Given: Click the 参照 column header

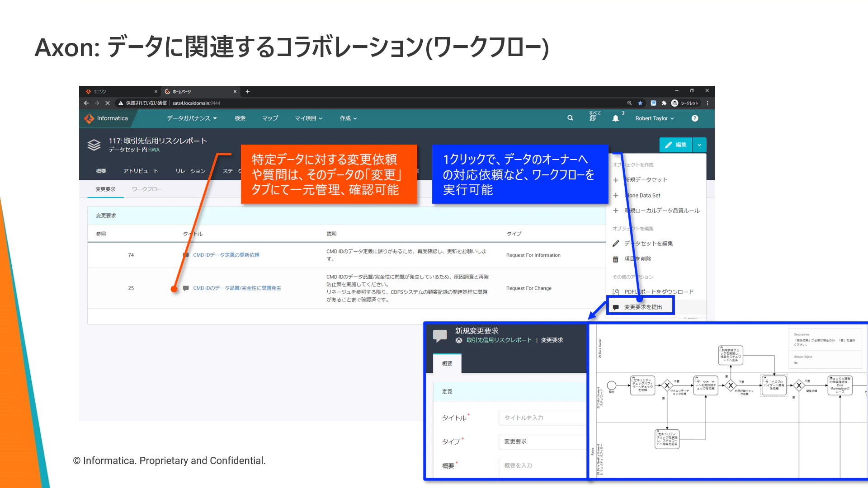Looking at the screenshot, I should [101, 234].
